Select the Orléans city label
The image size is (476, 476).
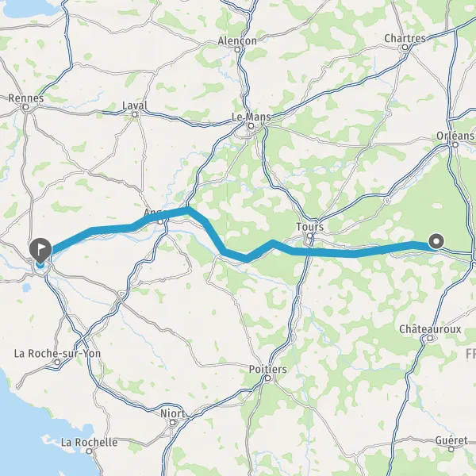tap(455, 136)
